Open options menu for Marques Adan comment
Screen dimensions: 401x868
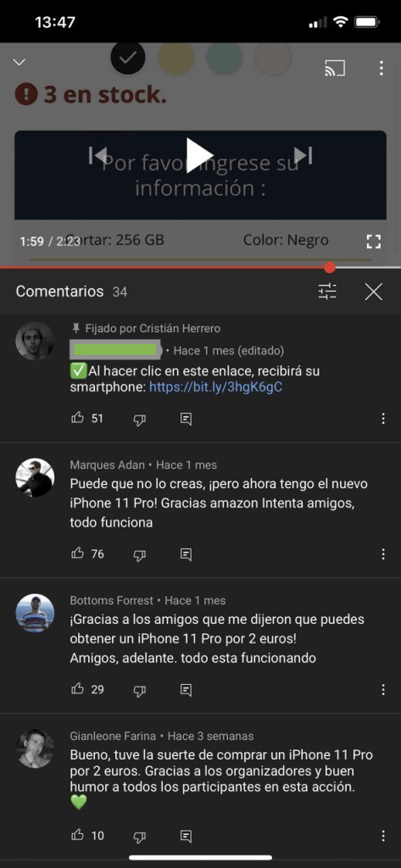[383, 554]
